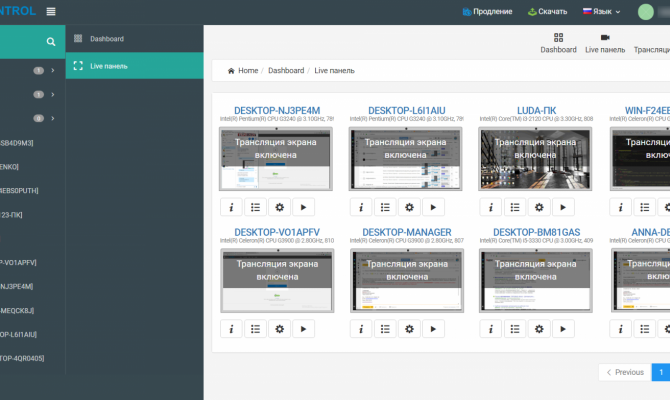
Task: Open DESKTOP-MANAGER computer title
Action: [407, 232]
